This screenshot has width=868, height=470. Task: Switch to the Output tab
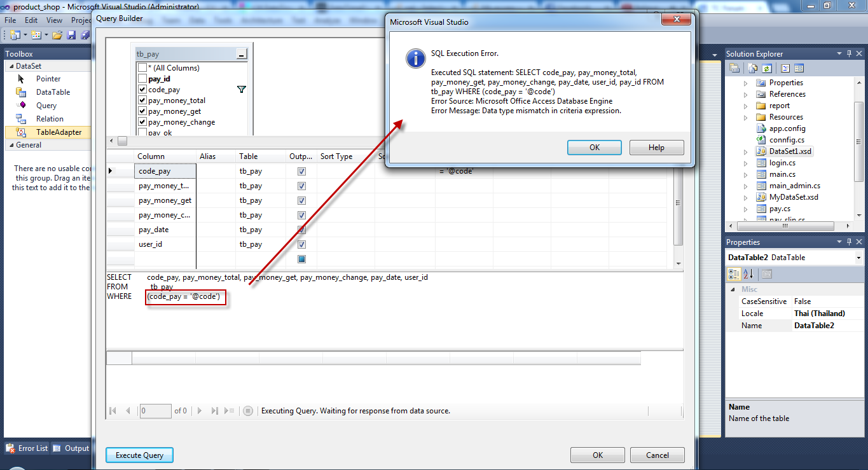[x=71, y=448]
